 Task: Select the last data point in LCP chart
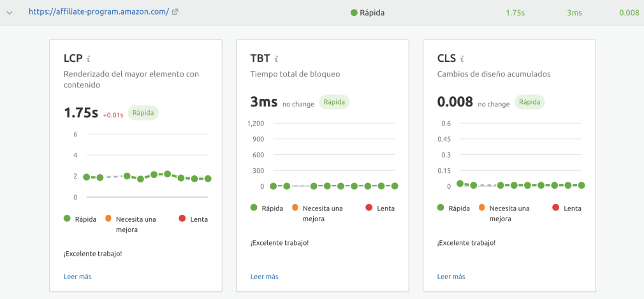point(208,179)
